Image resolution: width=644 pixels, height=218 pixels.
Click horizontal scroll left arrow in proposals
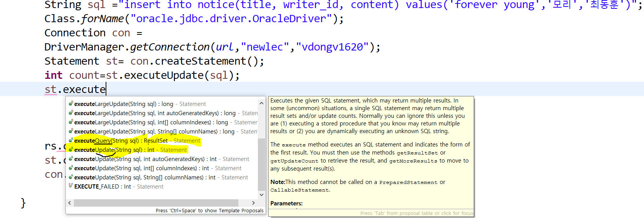coord(70,203)
